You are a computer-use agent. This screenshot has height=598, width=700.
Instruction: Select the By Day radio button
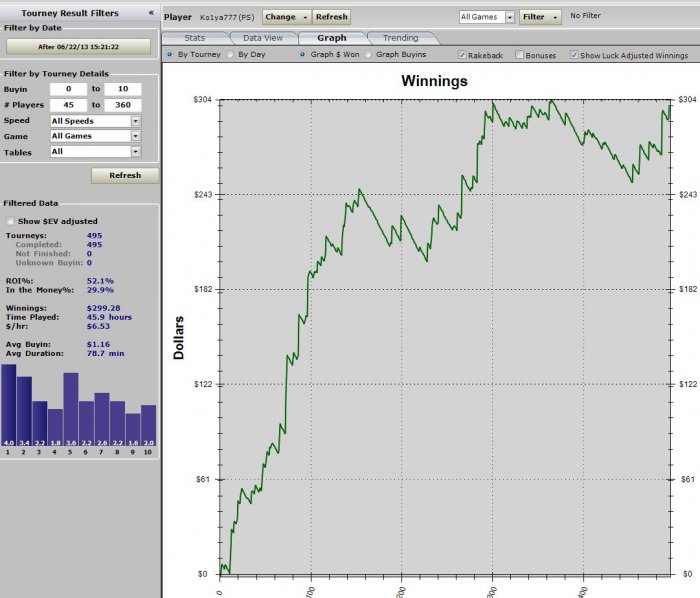[x=232, y=55]
